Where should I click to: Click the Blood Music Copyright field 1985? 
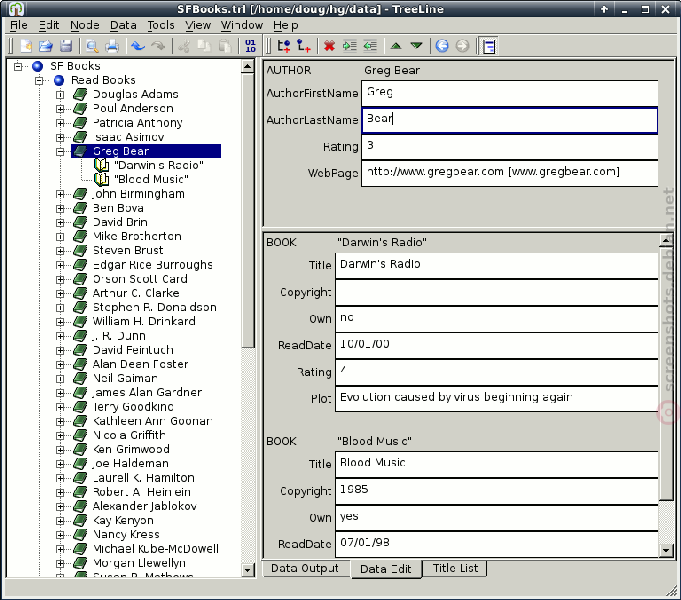[496, 491]
